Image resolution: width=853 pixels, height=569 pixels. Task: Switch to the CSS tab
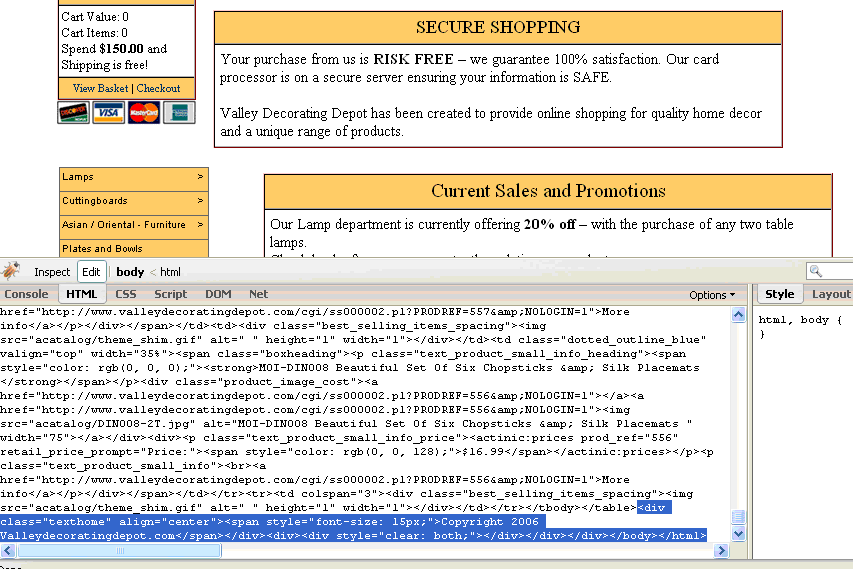click(126, 294)
